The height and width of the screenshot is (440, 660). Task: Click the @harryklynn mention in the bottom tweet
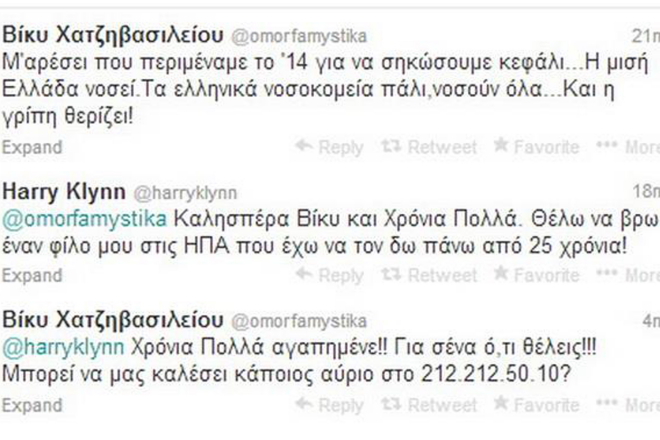65,347
